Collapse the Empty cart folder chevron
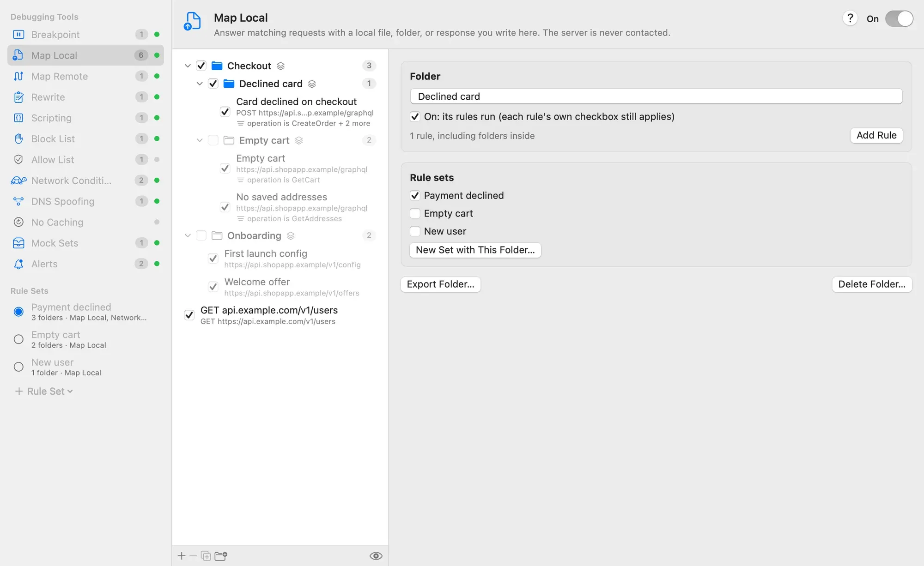The image size is (924, 566). pyautogui.click(x=200, y=140)
